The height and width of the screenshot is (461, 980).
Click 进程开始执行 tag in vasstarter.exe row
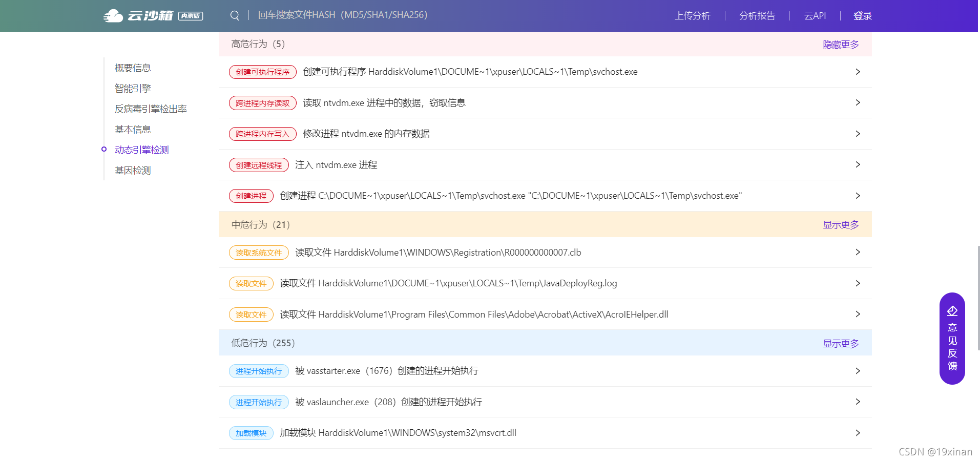(x=259, y=371)
